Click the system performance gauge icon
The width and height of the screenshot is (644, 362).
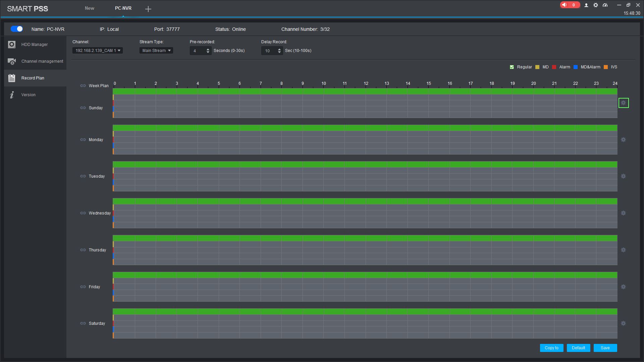(605, 5)
